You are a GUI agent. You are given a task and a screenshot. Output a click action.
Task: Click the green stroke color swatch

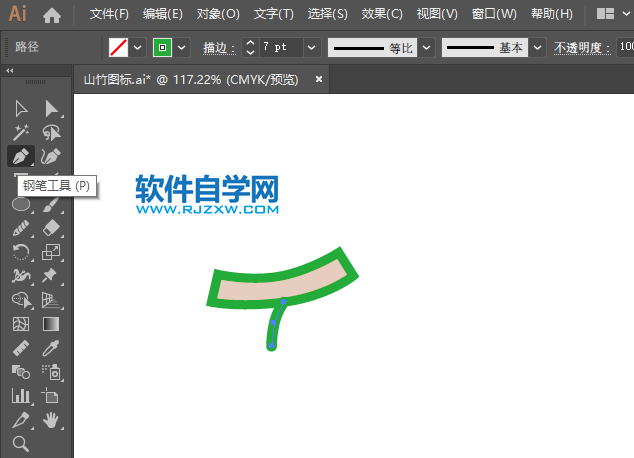(x=163, y=47)
